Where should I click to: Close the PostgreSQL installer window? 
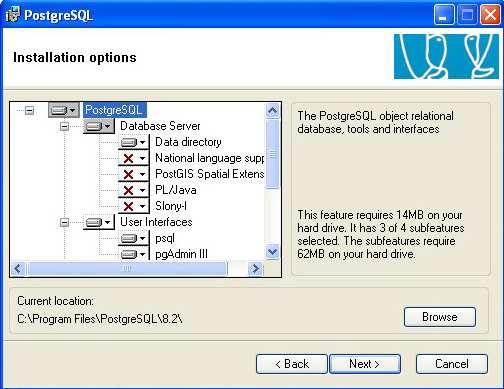pos(490,15)
